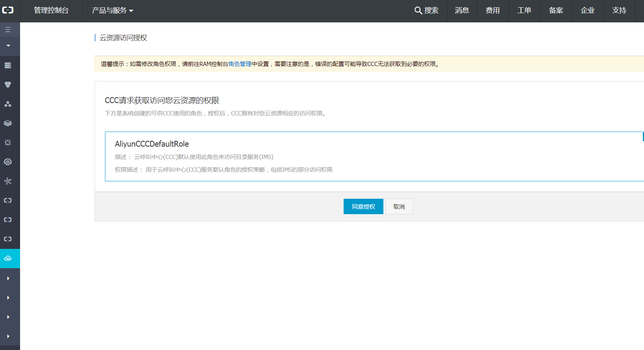Open the server stack icon in sidebar
644x350 pixels.
pos(8,65)
